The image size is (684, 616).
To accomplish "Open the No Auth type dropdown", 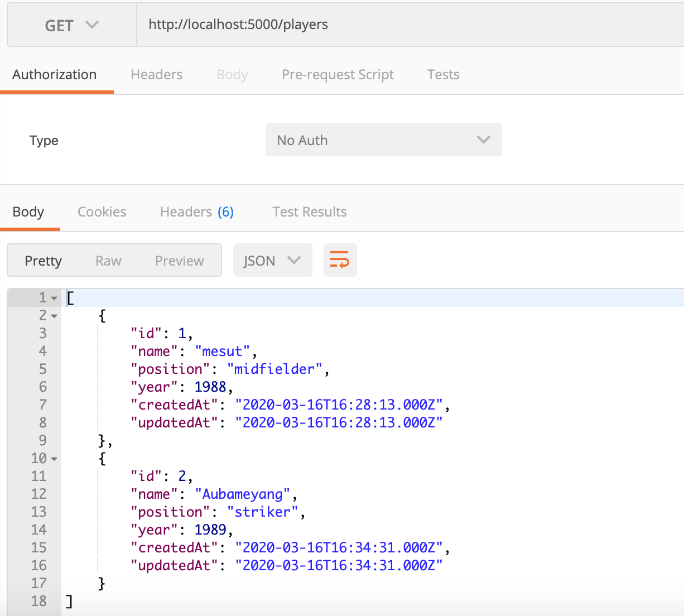I will point(383,140).
